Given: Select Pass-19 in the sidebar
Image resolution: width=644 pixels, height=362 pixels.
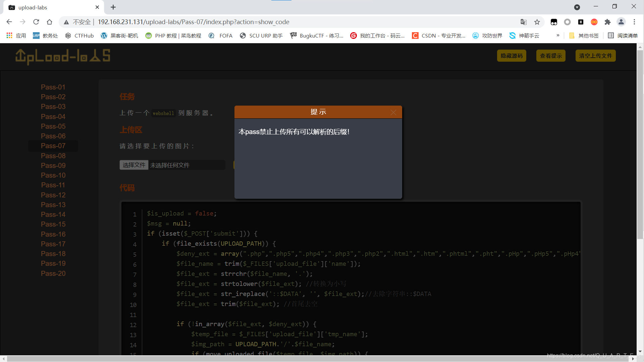Looking at the screenshot, I should click(x=53, y=263).
